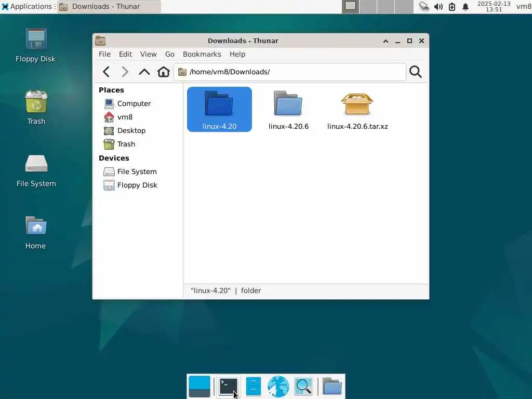Click the status bar text "linux-4.20" | folder
The height and width of the screenshot is (399, 532).
point(225,291)
